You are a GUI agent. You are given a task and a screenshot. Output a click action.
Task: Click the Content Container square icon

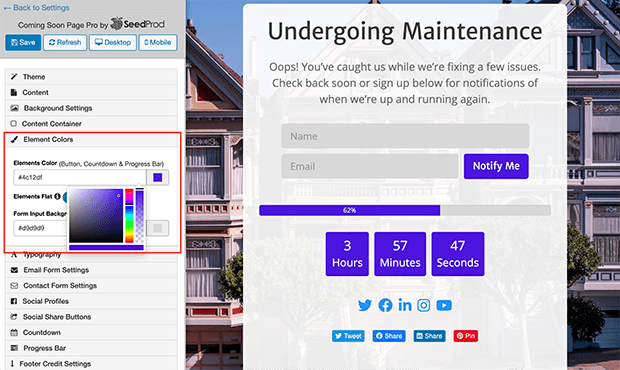coord(14,123)
